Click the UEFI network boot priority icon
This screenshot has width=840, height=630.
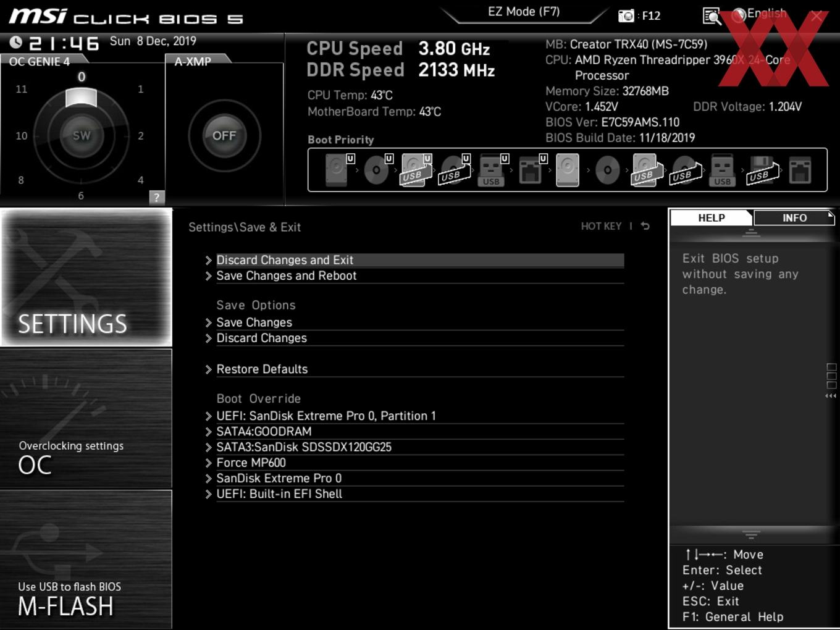coord(532,170)
